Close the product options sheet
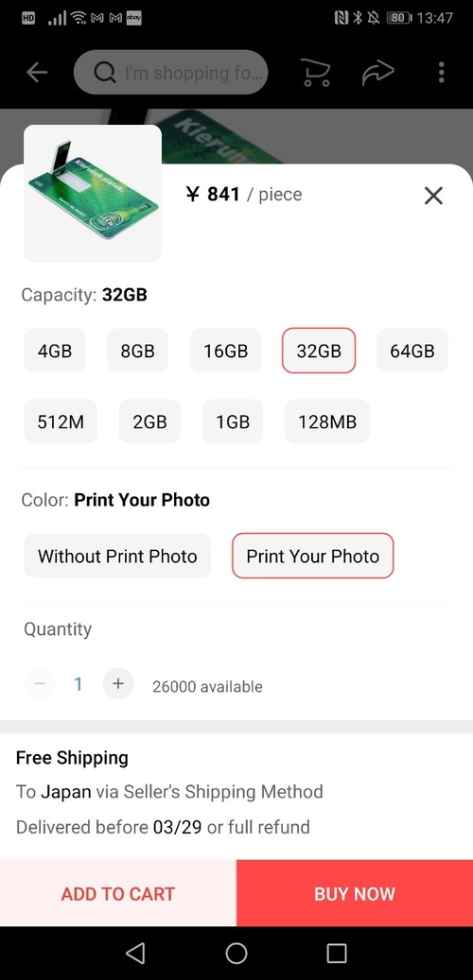Screen dimensions: 473x980 (x=433, y=196)
